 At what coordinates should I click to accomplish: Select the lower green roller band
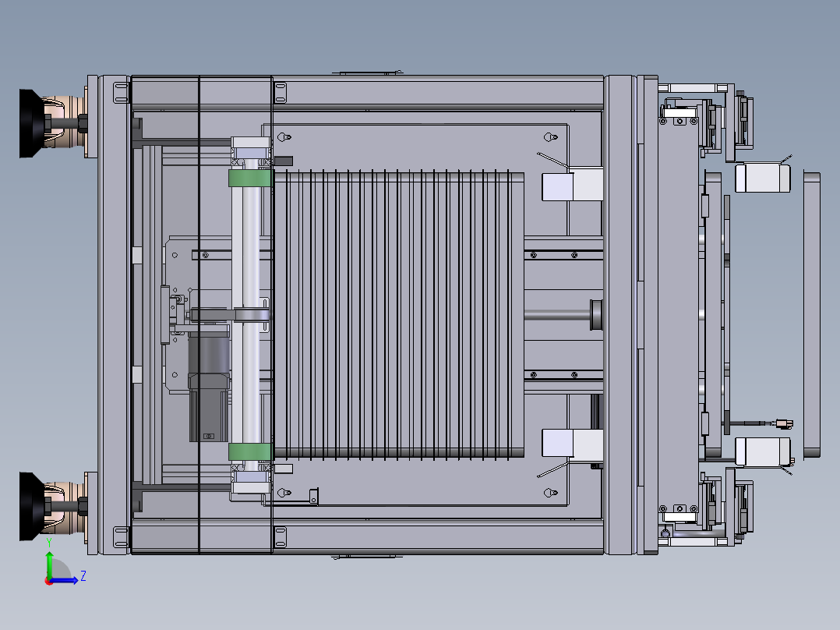click(x=249, y=451)
